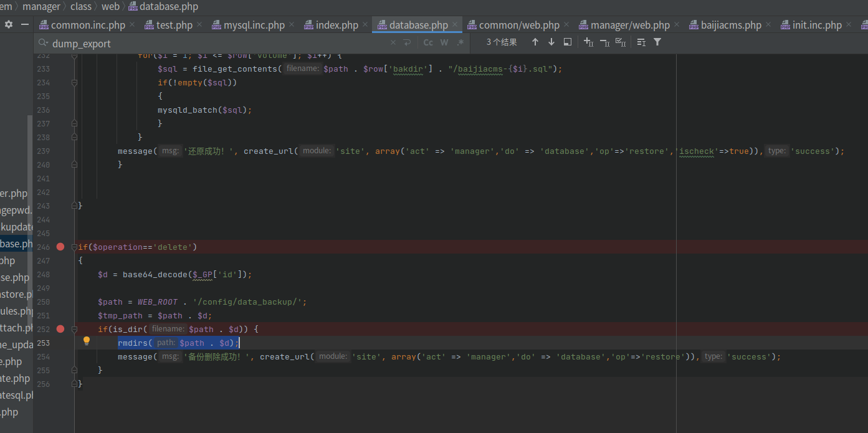Toggle regex search option
868x433 pixels.
[x=460, y=42]
